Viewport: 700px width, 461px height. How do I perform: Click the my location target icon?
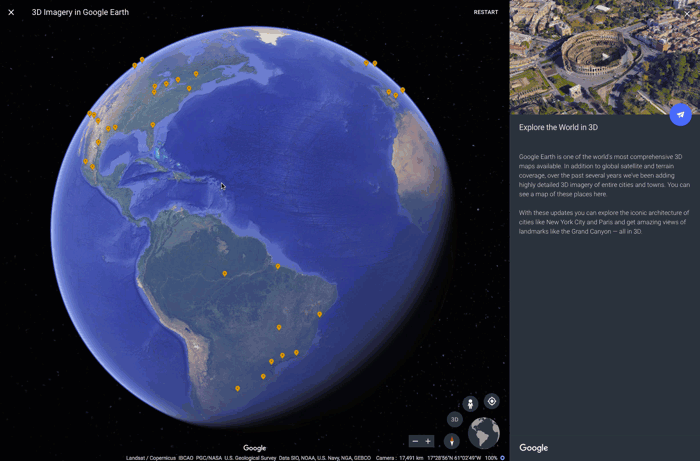[492, 401]
